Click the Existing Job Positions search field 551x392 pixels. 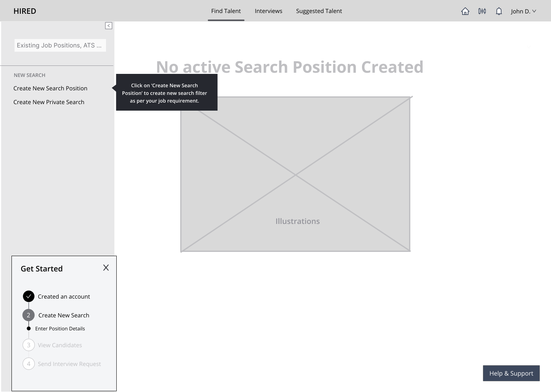60,45
